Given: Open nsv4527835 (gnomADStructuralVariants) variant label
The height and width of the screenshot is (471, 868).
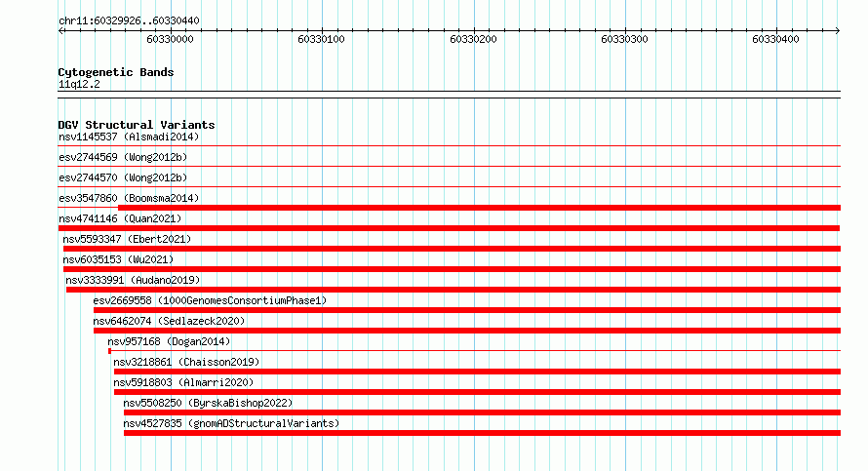Looking at the screenshot, I should [231, 423].
